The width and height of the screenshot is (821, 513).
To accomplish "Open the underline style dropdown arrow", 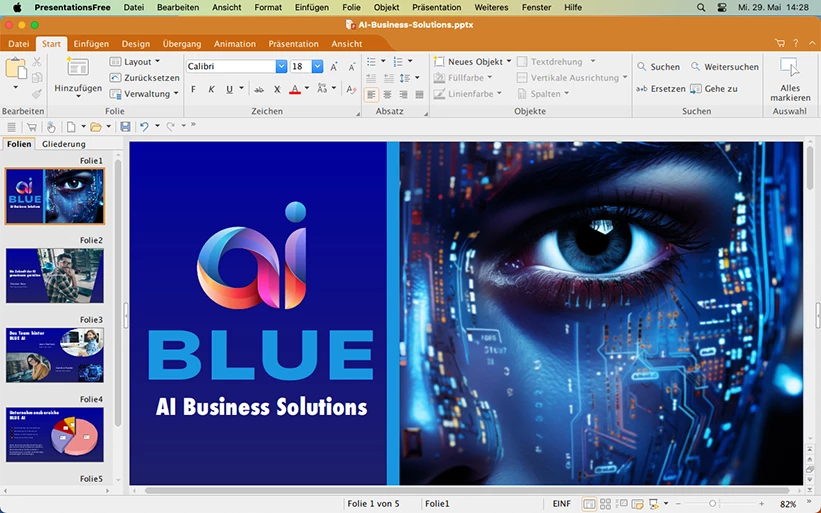I will [x=241, y=88].
